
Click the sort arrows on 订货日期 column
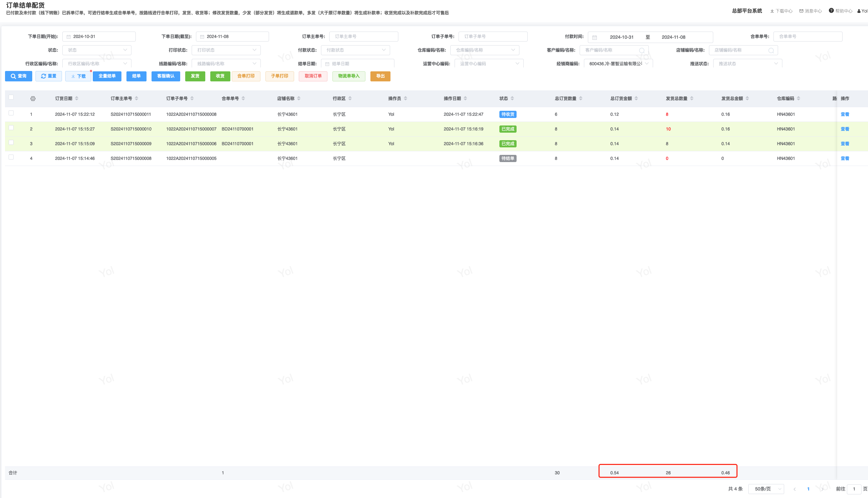coord(77,99)
